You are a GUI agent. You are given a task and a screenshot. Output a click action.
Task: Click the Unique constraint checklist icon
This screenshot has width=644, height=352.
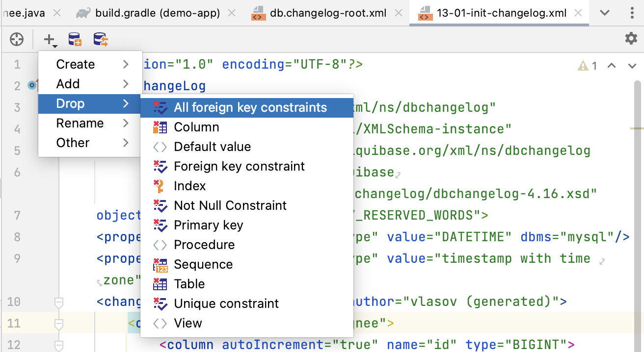point(160,303)
